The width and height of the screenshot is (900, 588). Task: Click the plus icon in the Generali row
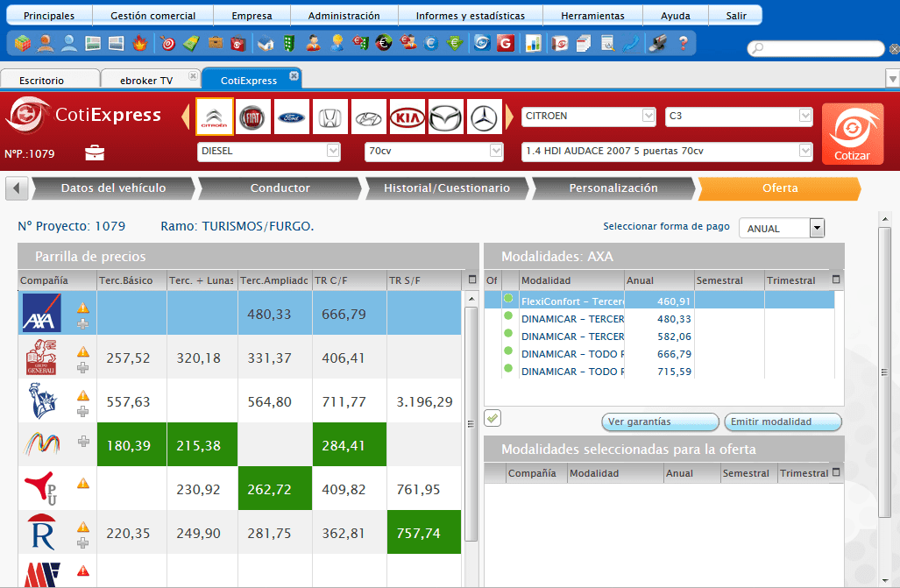83,367
